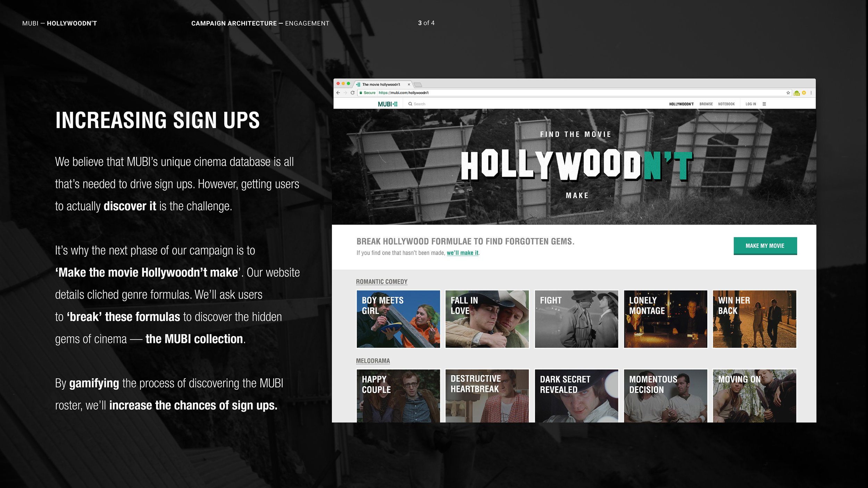Select the LONELY MONTAGE card
Viewport: 868px width, 488px height.
pos(666,319)
